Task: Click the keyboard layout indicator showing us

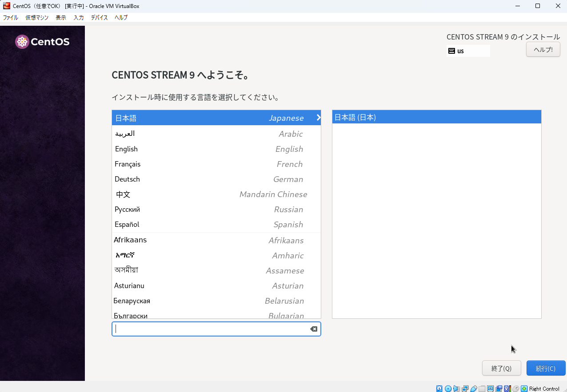Action: coord(468,51)
